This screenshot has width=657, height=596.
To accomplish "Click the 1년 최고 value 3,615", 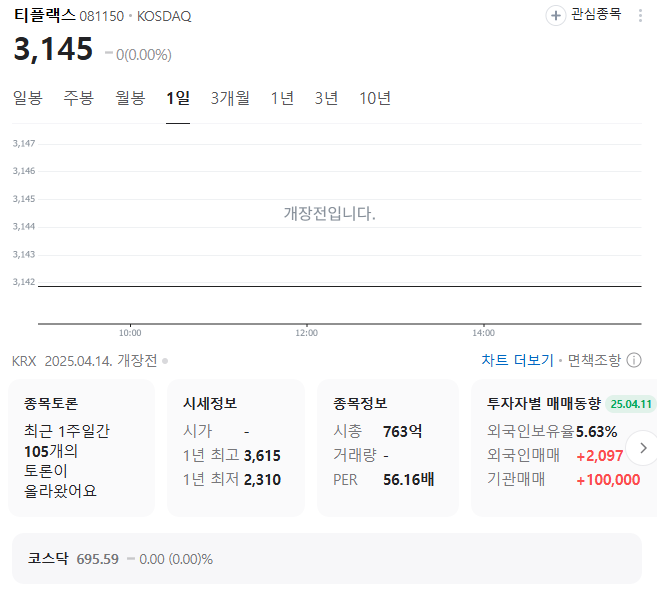I will (x=262, y=456).
